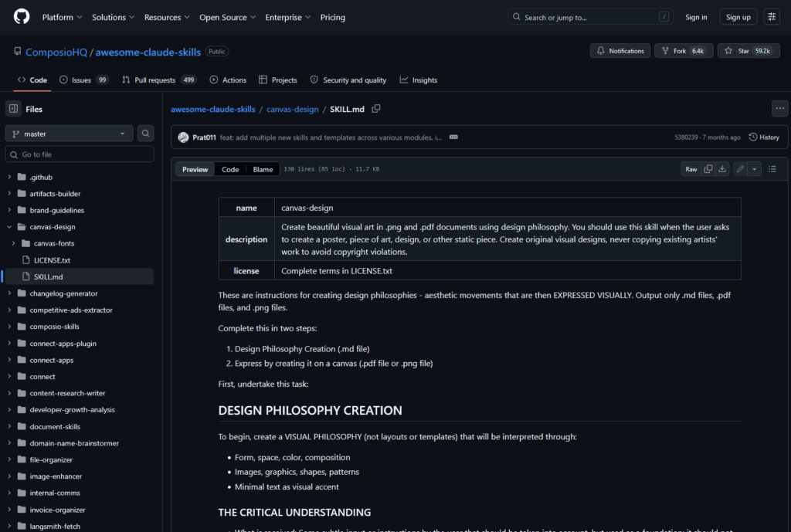Open Security and quality tab

tap(348, 80)
